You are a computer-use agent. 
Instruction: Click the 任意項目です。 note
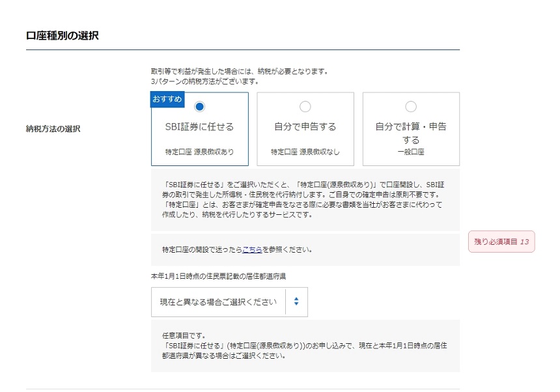click(x=184, y=335)
